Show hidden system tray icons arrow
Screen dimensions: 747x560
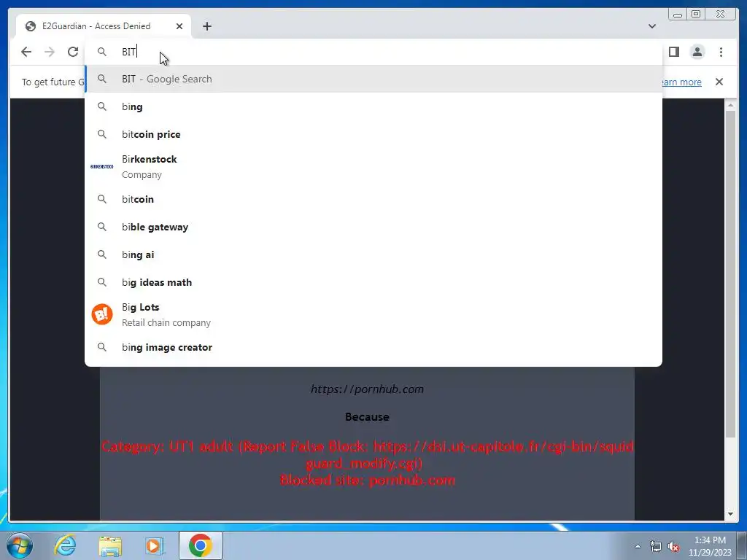[638, 546]
